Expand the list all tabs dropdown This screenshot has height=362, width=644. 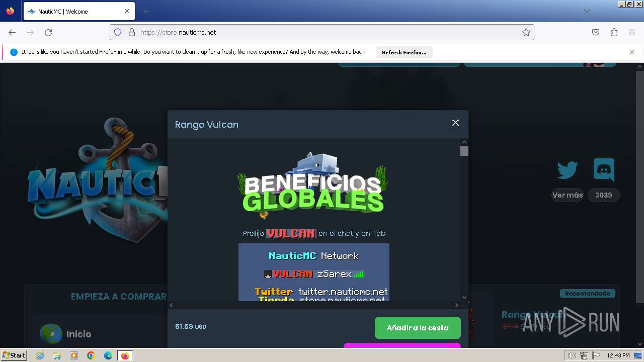pyautogui.click(x=587, y=11)
